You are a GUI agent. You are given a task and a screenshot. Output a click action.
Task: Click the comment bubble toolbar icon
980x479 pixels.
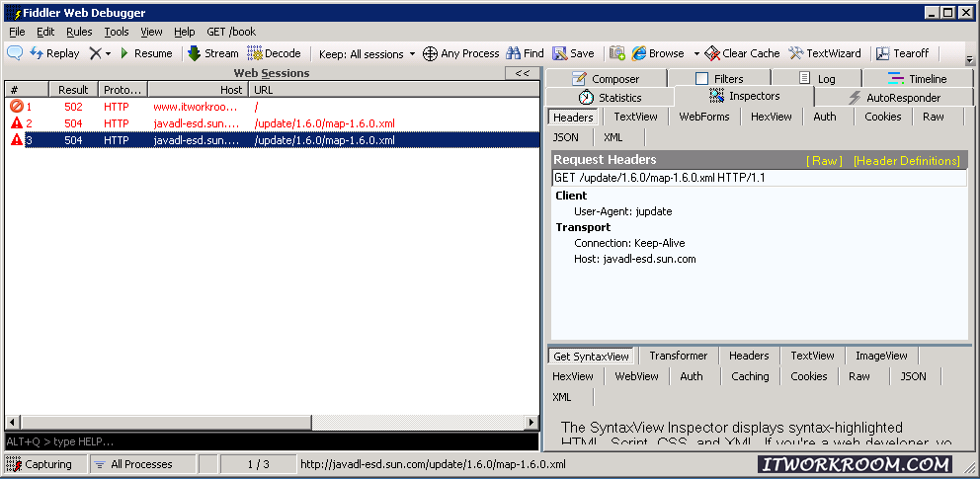(15, 53)
